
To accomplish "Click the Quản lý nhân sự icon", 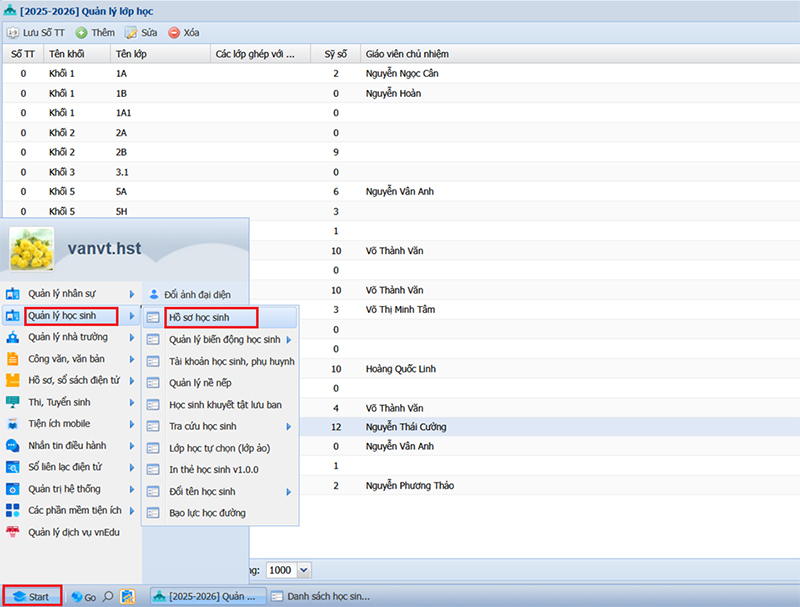I will [x=13, y=294].
